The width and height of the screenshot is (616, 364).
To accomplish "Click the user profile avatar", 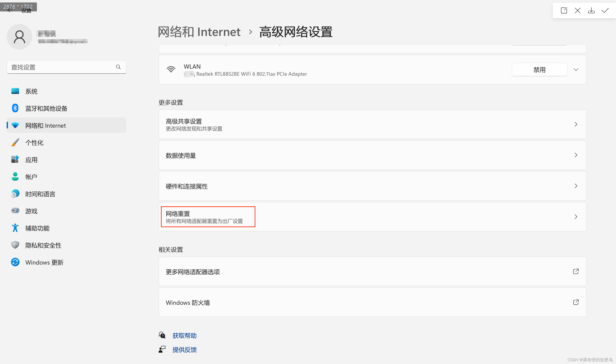I will [19, 37].
